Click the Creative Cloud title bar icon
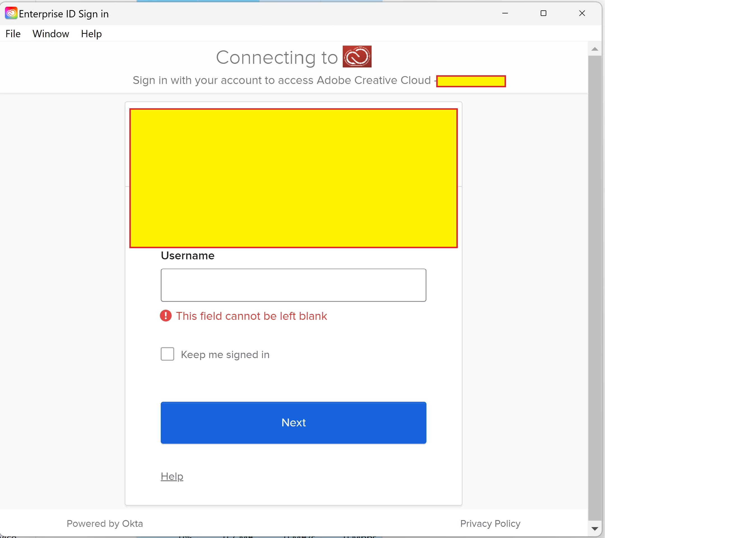This screenshot has width=756, height=538. [x=11, y=13]
